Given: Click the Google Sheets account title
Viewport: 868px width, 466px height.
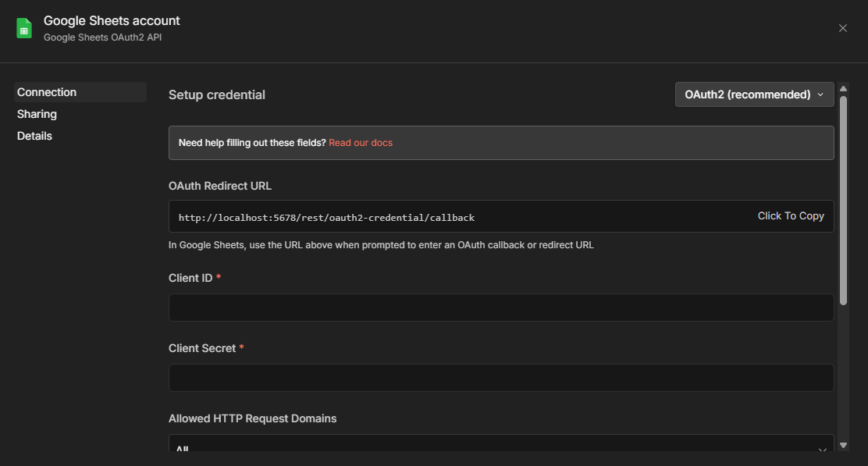Looking at the screenshot, I should pyautogui.click(x=112, y=21).
